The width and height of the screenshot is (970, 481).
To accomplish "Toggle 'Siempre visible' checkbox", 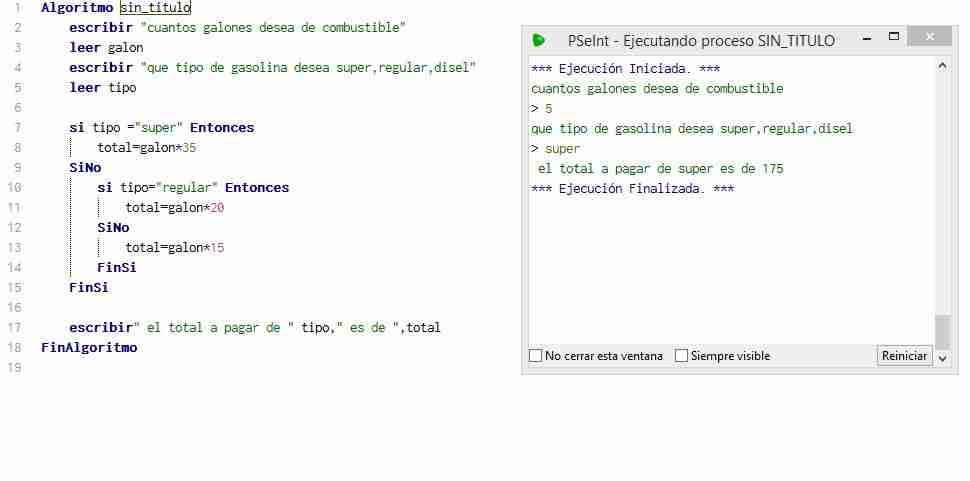I will [x=681, y=356].
